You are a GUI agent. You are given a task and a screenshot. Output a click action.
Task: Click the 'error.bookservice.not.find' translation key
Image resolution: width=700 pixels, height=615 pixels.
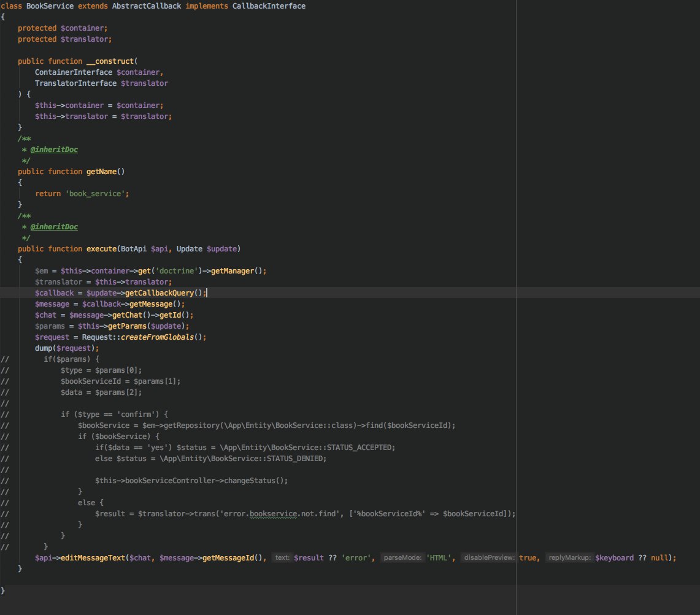click(x=280, y=514)
